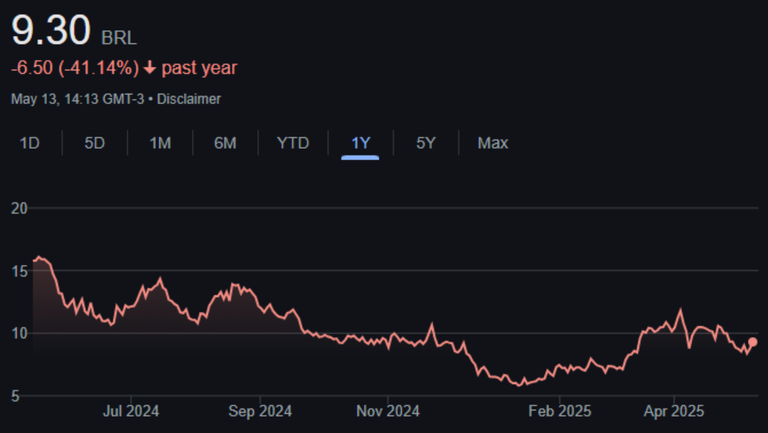Choose the 6M chart period
The image size is (768, 433).
225,143
